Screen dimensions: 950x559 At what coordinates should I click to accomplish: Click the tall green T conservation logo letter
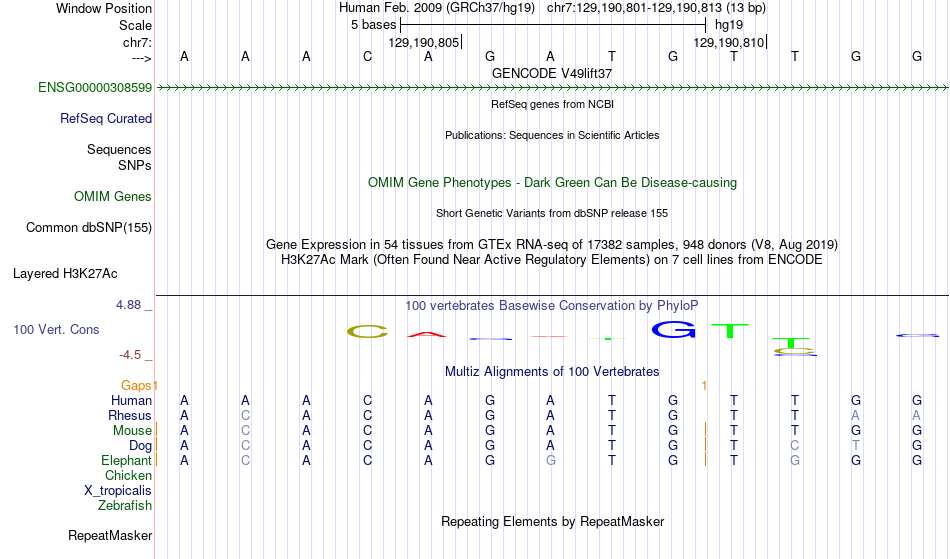pos(730,331)
